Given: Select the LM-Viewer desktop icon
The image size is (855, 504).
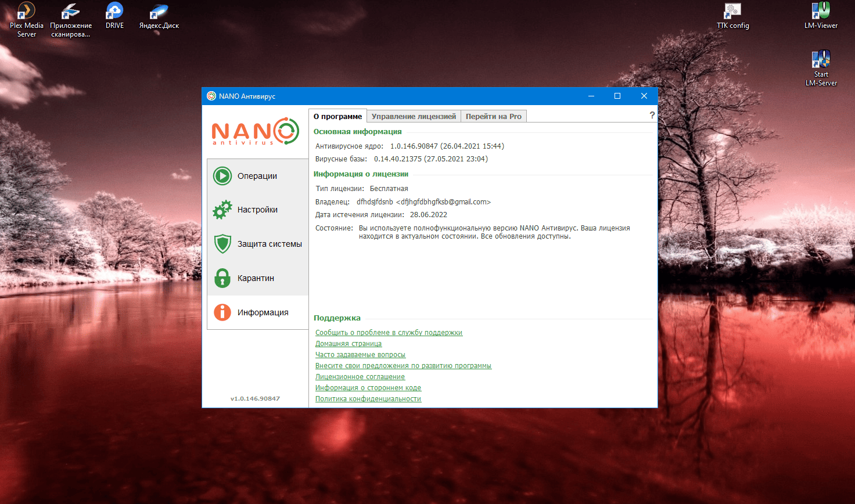Looking at the screenshot, I should point(821,16).
